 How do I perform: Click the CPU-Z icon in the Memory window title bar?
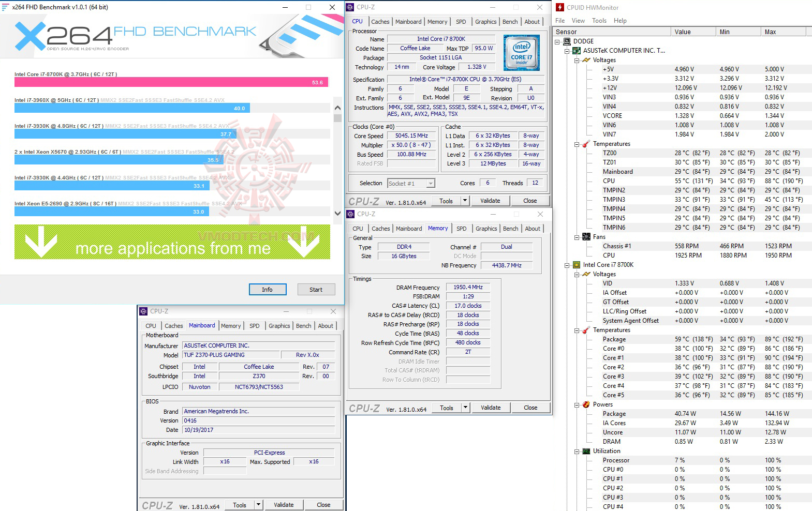[350, 214]
